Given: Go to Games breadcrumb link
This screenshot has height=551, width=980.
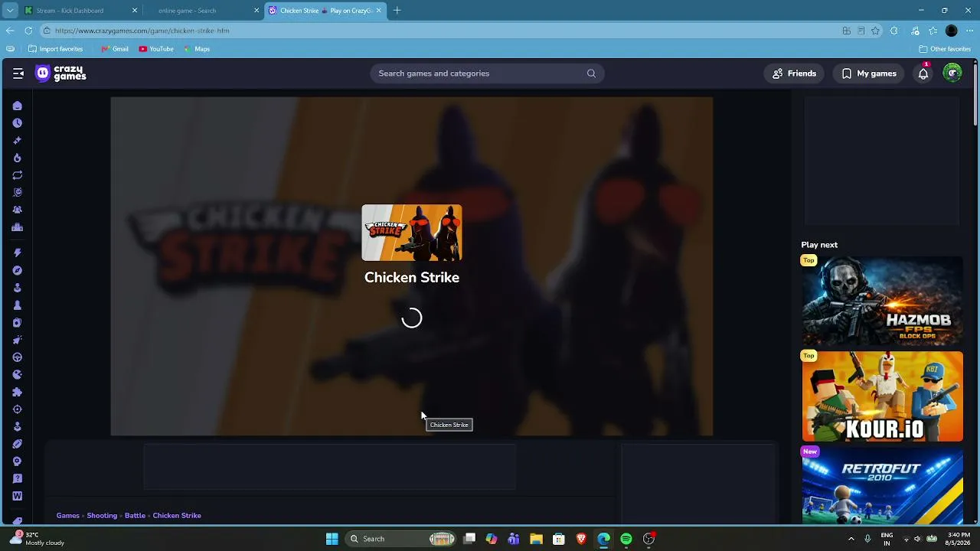Looking at the screenshot, I should click(67, 516).
